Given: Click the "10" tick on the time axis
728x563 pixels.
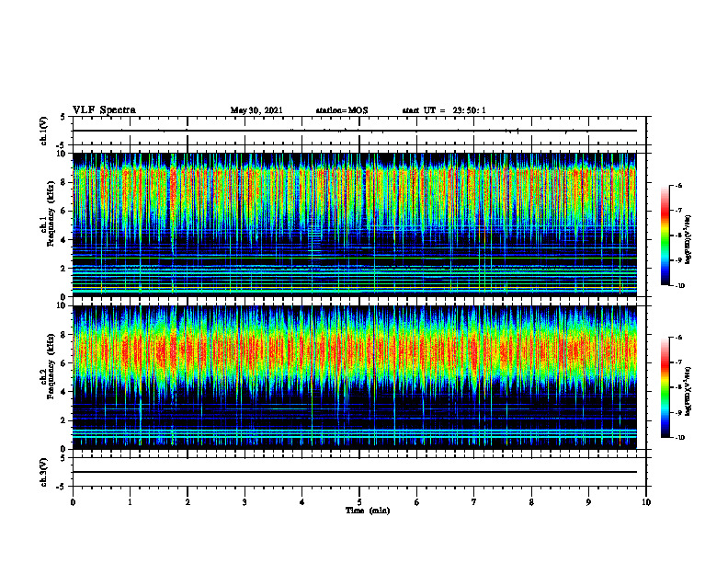Looking at the screenshot, I should click(646, 502).
